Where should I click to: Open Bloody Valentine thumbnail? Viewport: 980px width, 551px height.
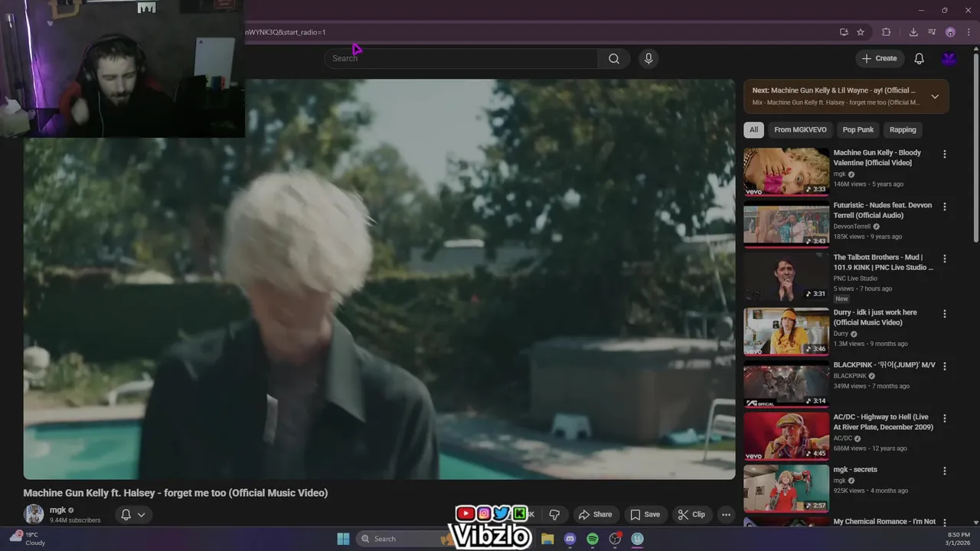[x=786, y=171]
